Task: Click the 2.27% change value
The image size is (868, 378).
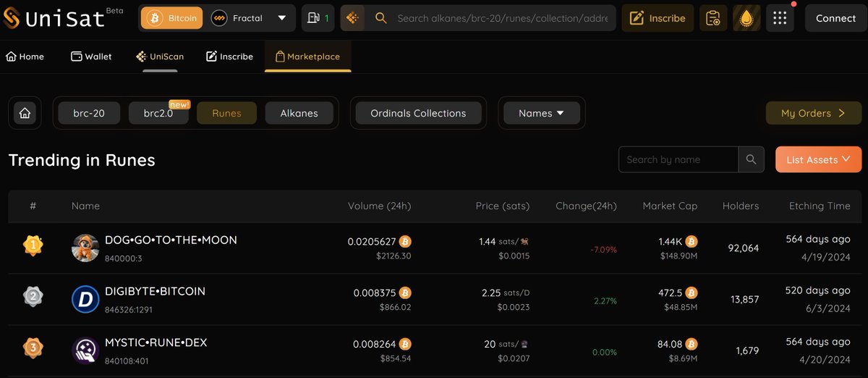Action: (x=605, y=301)
